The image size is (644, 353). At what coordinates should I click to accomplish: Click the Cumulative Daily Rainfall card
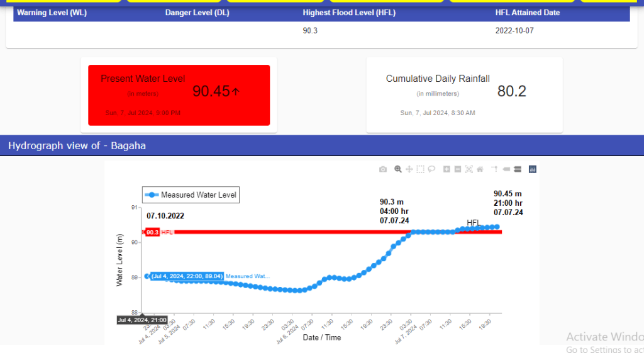coord(464,95)
